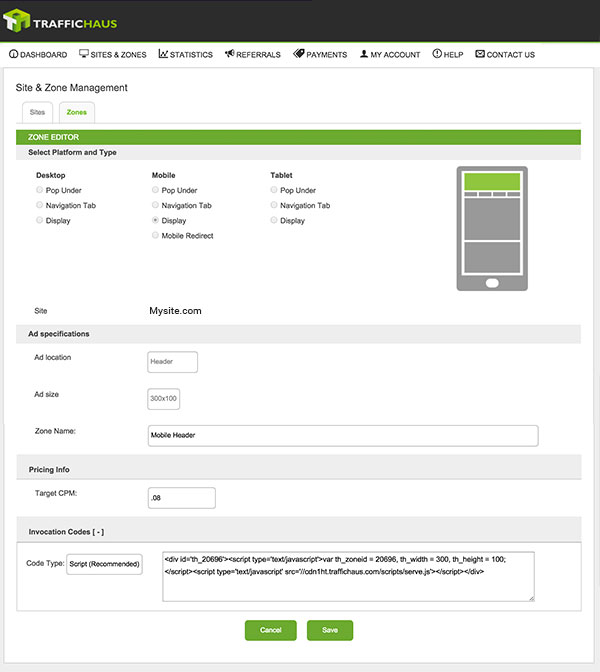Select Desktop Navigation Tab radio button

click(x=39, y=205)
